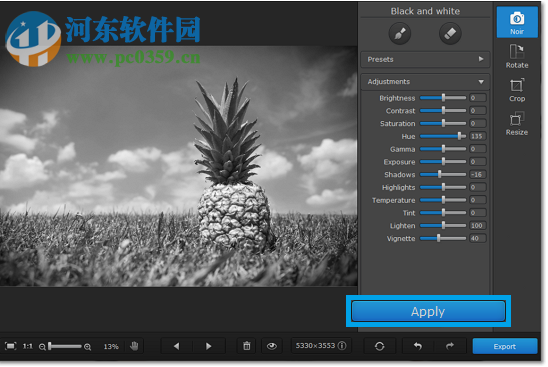Viewport: 548px width, 367px height.
Task: Click the Export button
Action: click(505, 346)
